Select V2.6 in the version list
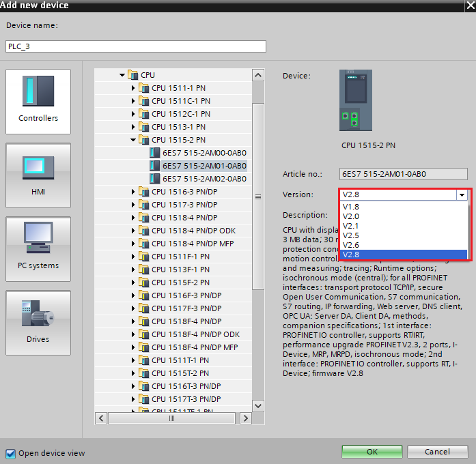This screenshot has width=476, height=464. click(x=351, y=245)
